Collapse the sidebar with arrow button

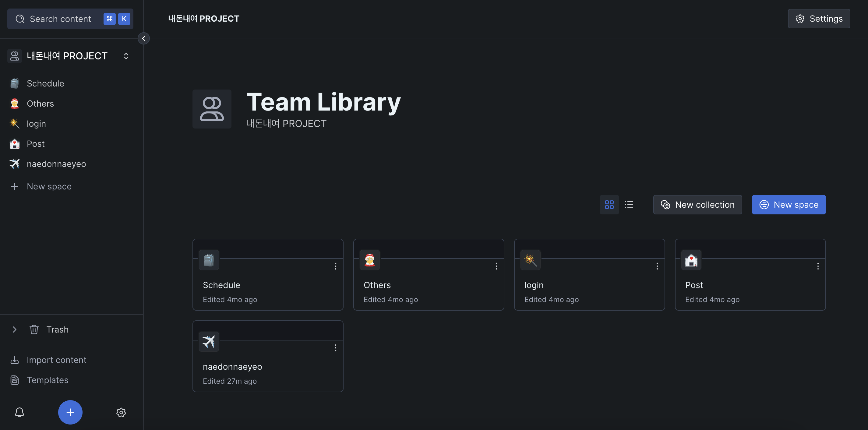click(144, 38)
